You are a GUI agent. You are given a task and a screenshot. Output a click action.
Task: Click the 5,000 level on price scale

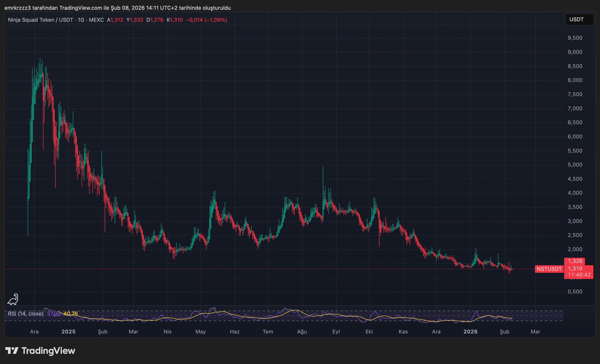pyautogui.click(x=575, y=165)
